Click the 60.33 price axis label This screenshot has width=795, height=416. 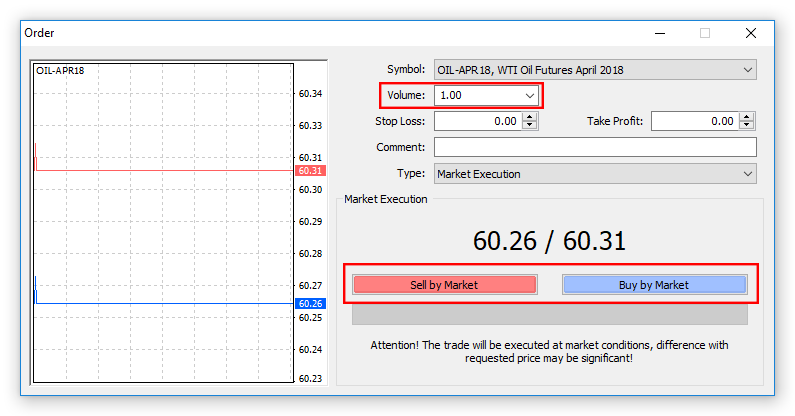310,125
